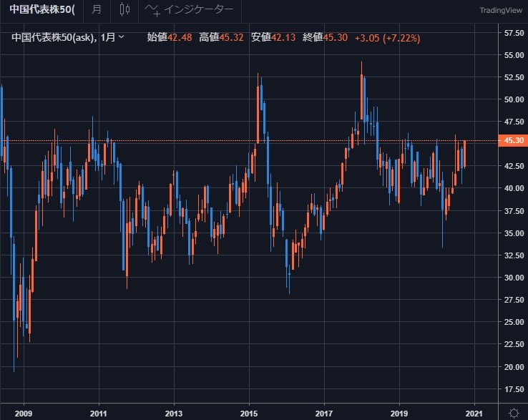Screen dimensions: 528x420
Task: Click the 2011 label on time axis
Action: (99, 414)
